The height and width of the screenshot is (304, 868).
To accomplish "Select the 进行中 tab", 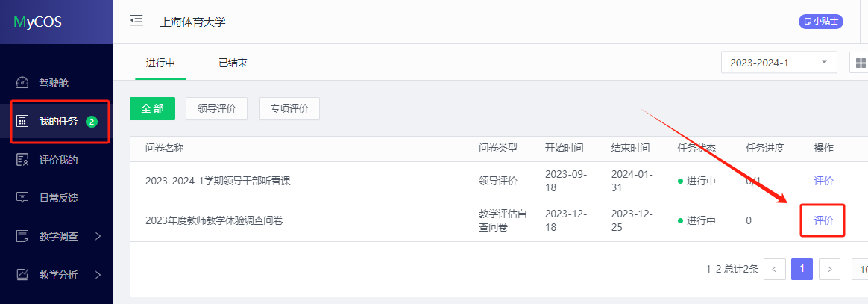I will click(160, 63).
